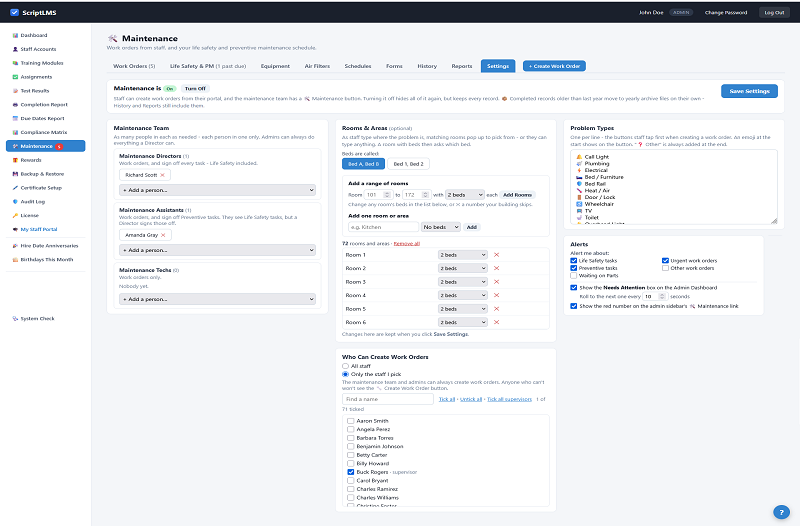Select Bed A, Bed B naming option

tap(363, 164)
